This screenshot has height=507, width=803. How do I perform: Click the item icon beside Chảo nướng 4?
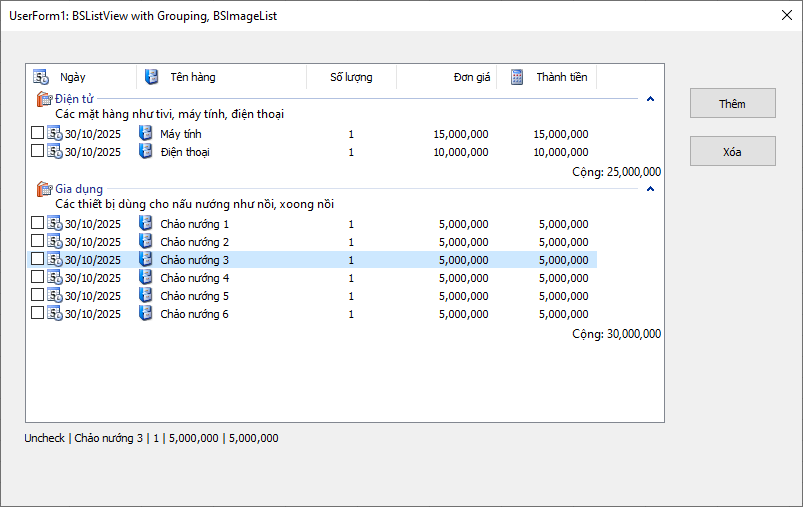[x=145, y=278]
